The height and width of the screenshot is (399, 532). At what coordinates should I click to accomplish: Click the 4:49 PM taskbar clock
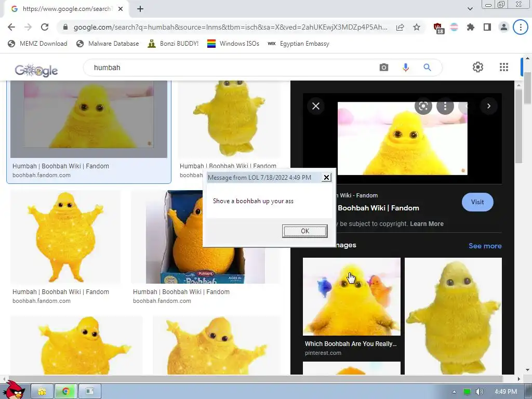tap(506, 392)
